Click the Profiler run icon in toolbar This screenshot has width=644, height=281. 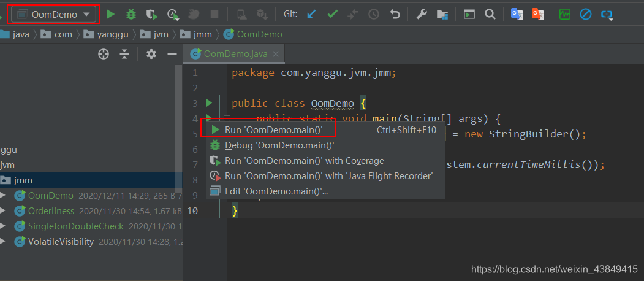pos(173,15)
